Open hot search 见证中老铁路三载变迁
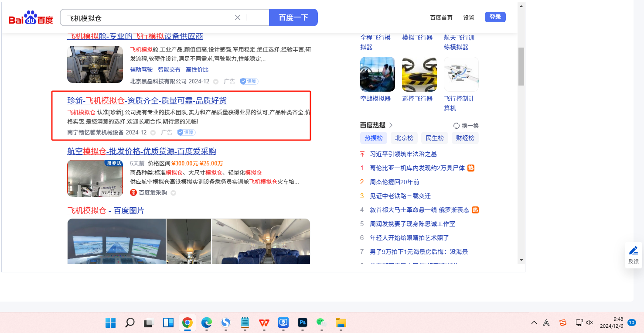644x333 pixels. [x=400, y=196]
